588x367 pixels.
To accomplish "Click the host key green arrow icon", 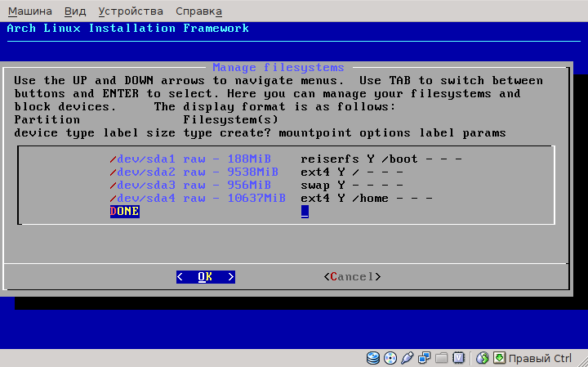I will pyautogui.click(x=499, y=358).
